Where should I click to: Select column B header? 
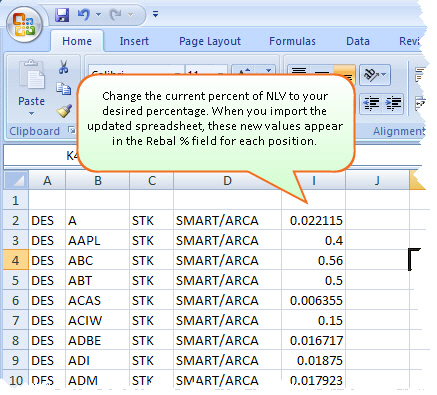98,180
